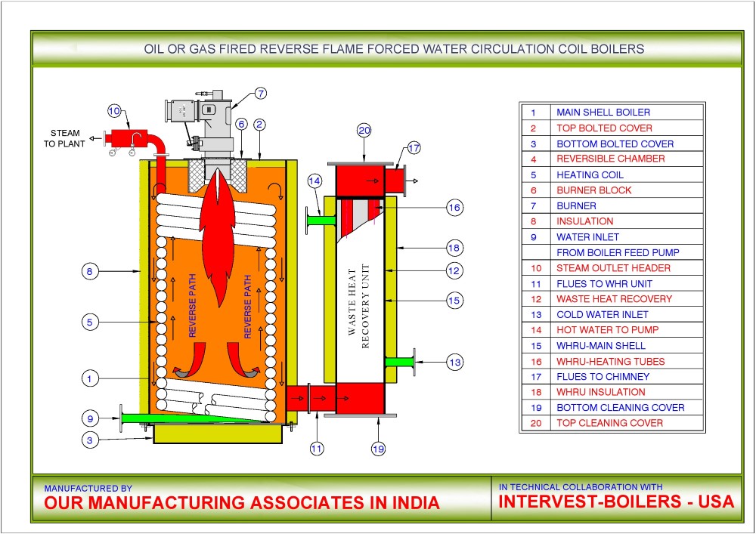Image resolution: width=756 pixels, height=534 pixels.
Task: Select callout circle 20 above the recovery unit
Action: coord(364,130)
